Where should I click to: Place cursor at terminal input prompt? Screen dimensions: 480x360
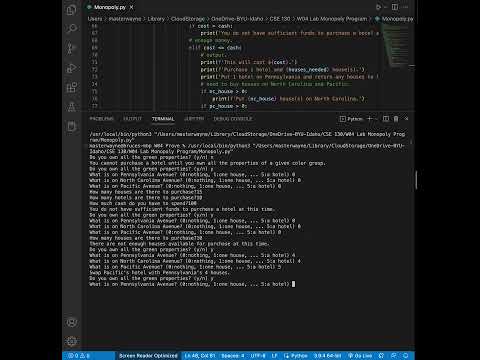293,284
